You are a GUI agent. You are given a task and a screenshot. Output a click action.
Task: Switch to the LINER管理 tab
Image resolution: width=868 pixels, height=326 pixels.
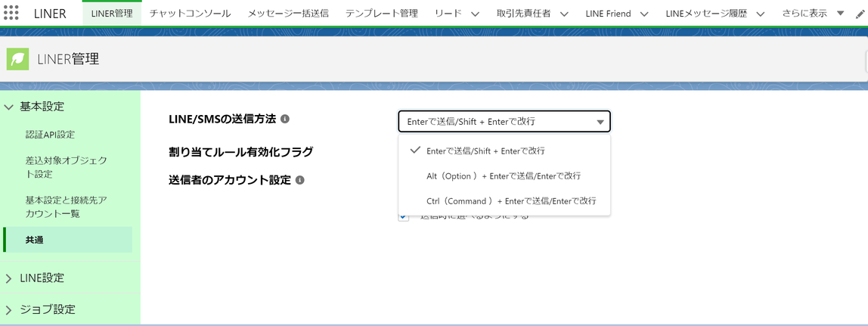point(112,14)
